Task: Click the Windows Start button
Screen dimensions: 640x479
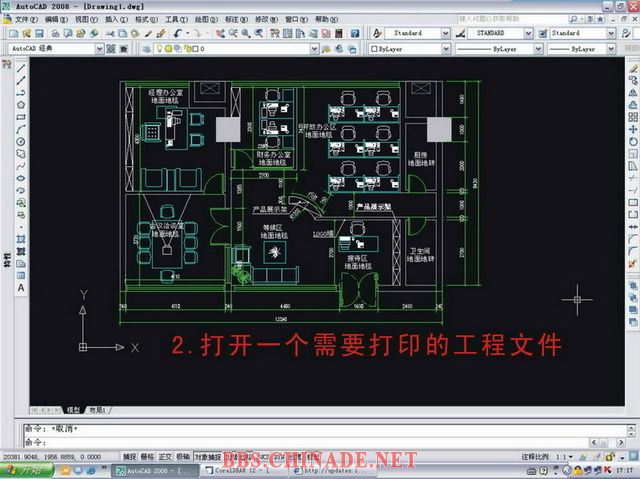Action: pyautogui.click(x=26, y=470)
